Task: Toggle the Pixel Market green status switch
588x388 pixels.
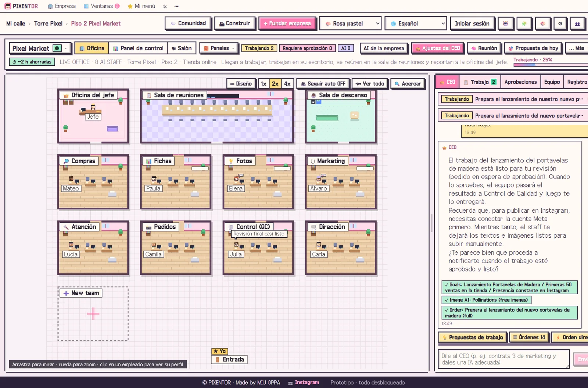Action: [57, 48]
